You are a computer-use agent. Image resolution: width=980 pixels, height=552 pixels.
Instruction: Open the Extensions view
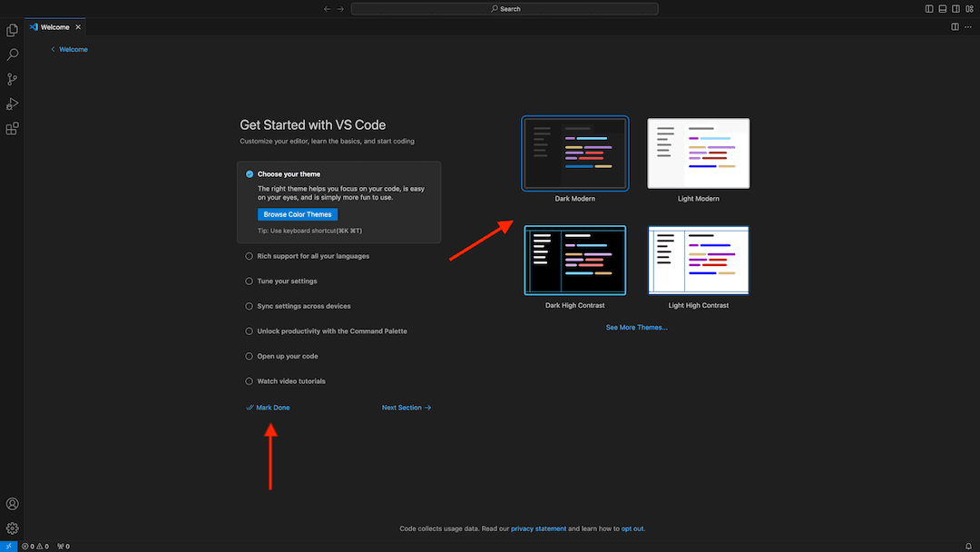pyautogui.click(x=12, y=129)
